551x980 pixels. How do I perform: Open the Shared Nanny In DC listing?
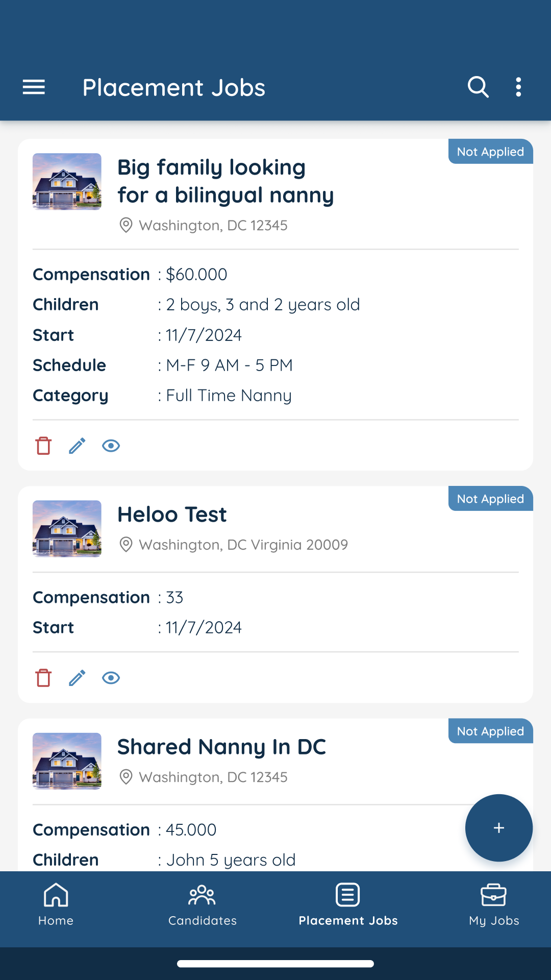[x=221, y=747]
